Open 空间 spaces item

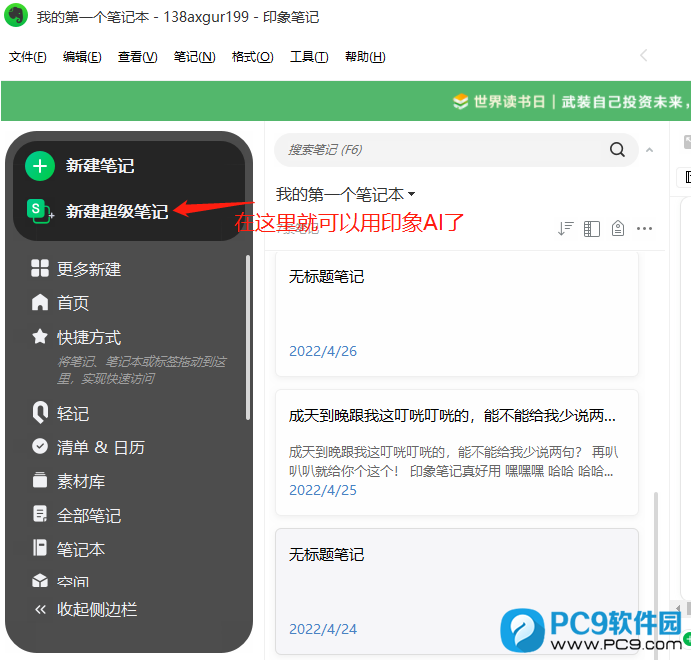60,581
